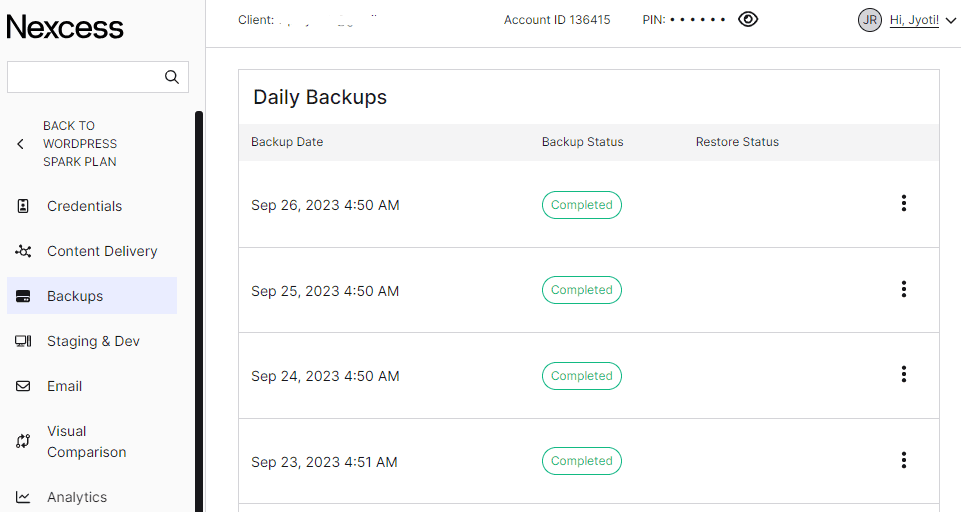
Task: Click the Backup Date column header
Action: (287, 142)
